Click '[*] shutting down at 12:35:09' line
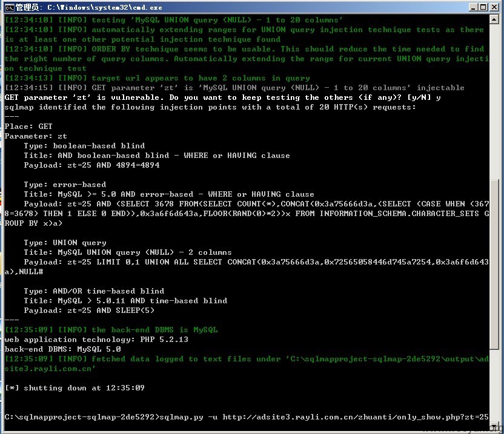The height and width of the screenshot is (434, 504). (75, 388)
